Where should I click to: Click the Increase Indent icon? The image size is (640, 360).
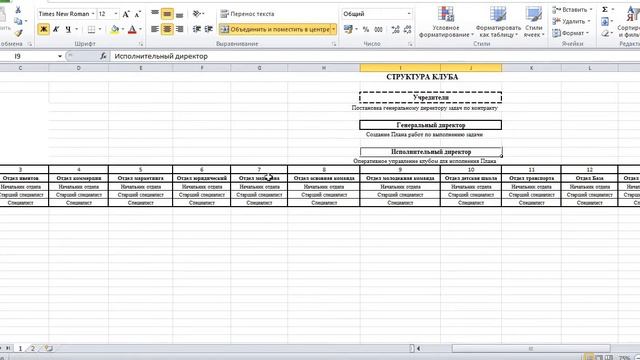point(209,29)
